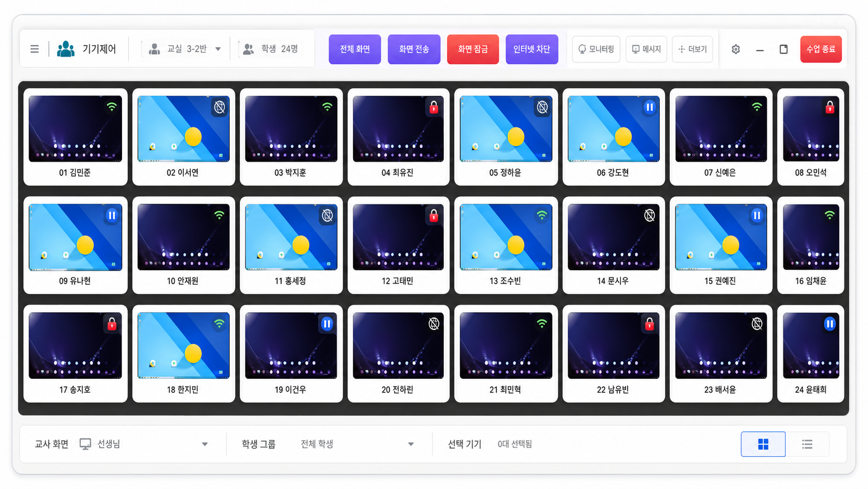The width and height of the screenshot is (868, 489).
Task: Click the blocked-internet icon on 02 이서연
Action: [x=220, y=107]
